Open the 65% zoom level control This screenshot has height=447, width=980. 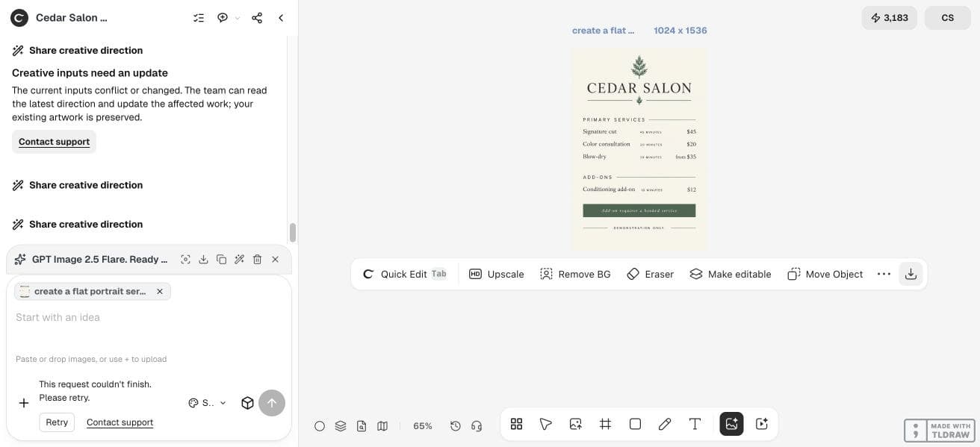(423, 426)
